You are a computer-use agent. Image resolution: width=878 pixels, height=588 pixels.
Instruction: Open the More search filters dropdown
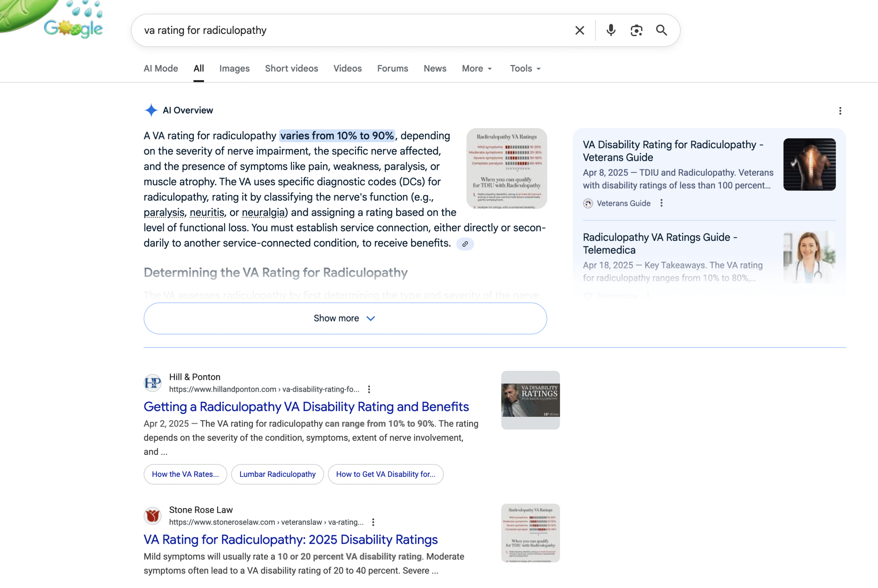pyautogui.click(x=476, y=69)
